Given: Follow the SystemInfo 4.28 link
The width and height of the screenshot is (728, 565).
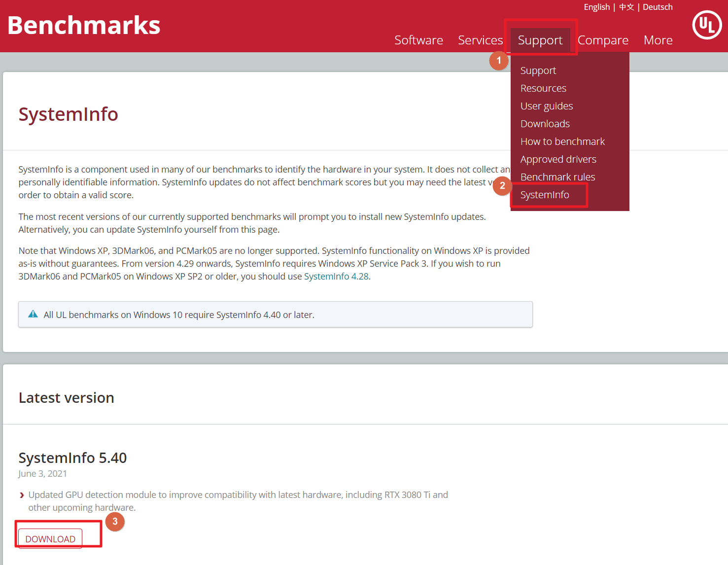Looking at the screenshot, I should 336,276.
